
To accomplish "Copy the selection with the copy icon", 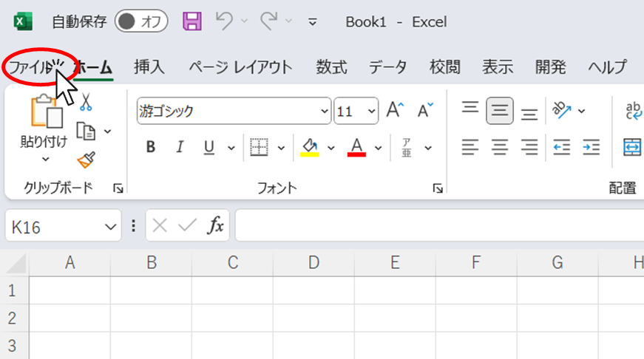I will 86,131.
